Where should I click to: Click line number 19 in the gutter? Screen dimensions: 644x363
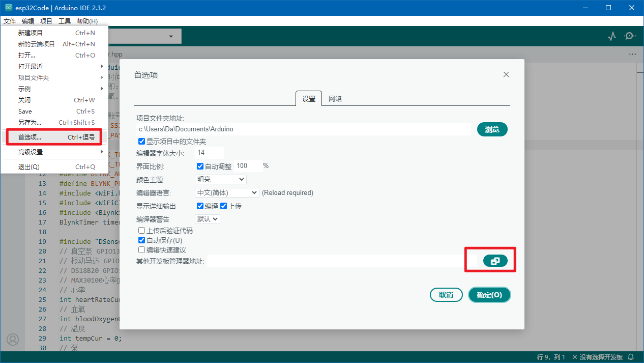[x=42, y=241]
